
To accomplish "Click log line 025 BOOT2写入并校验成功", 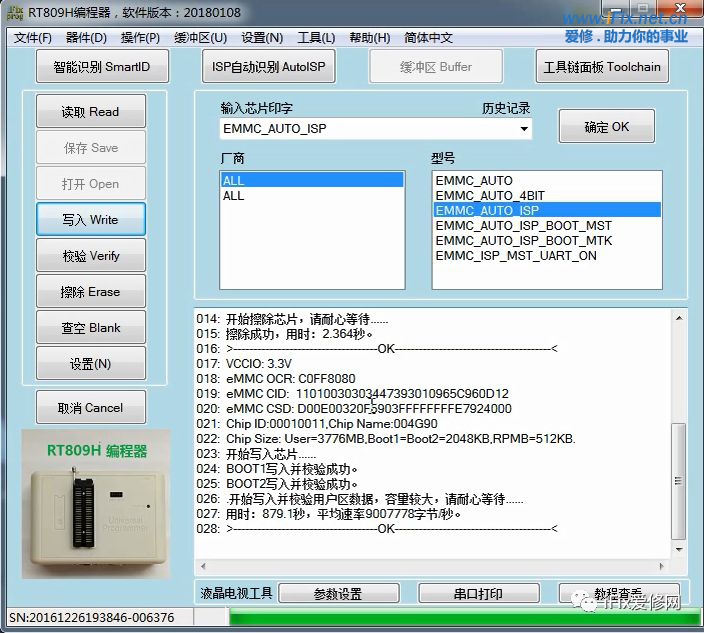I will pyautogui.click(x=277, y=484).
